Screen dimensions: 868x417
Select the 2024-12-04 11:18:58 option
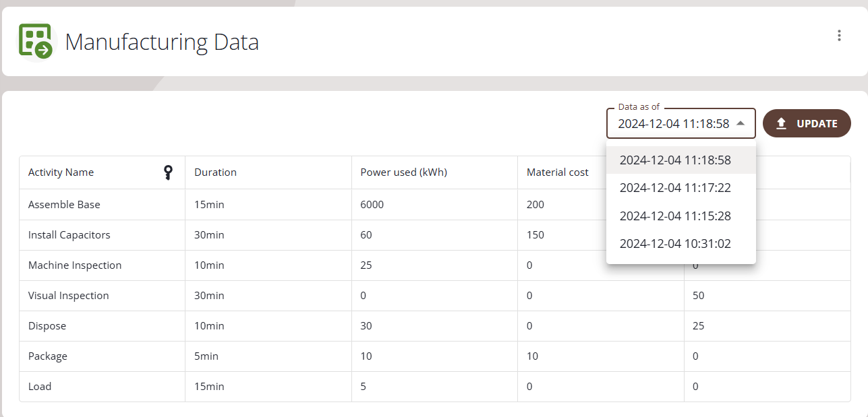pos(675,160)
